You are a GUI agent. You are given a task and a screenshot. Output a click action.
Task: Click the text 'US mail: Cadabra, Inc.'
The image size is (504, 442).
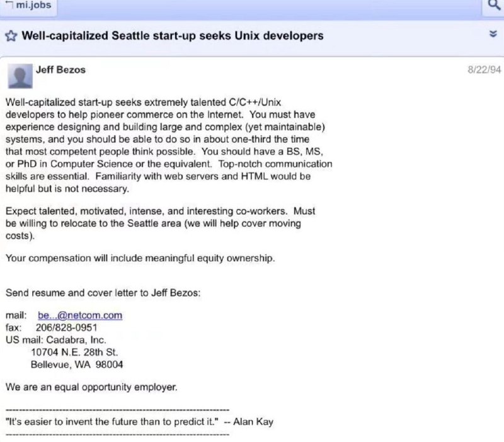[55, 340]
